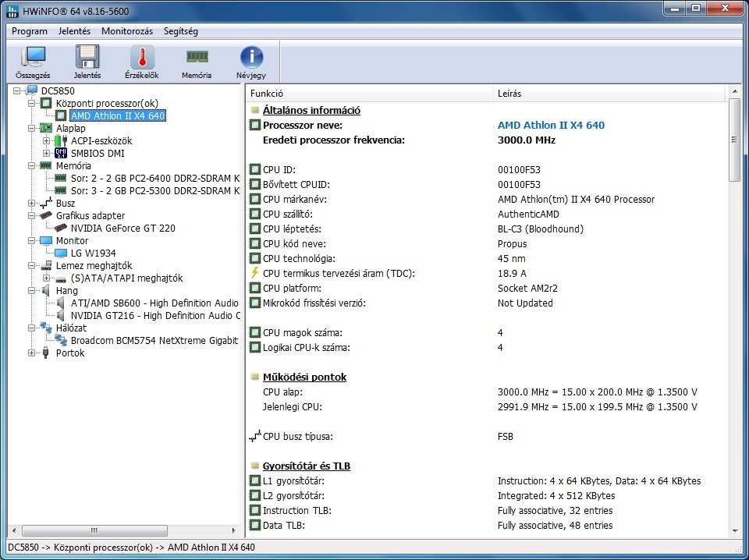Image resolution: width=749 pixels, height=560 pixels.
Task: Click the HWiNFO app icon in title bar
Action: [x=13, y=10]
